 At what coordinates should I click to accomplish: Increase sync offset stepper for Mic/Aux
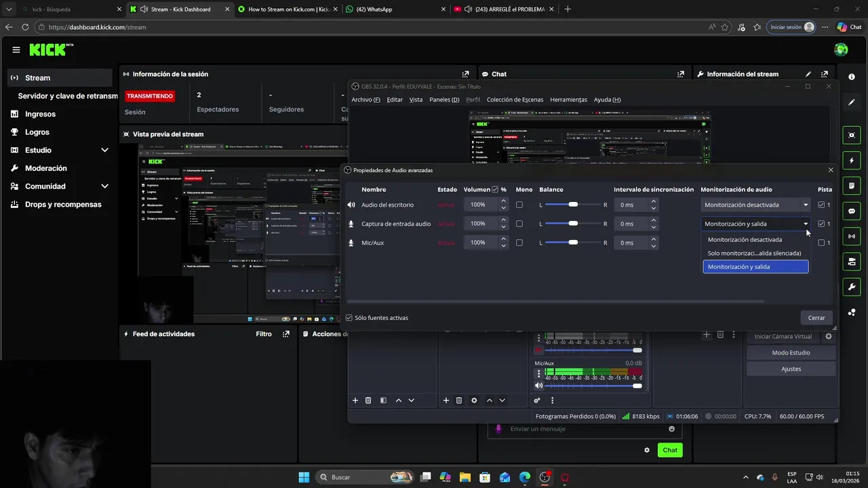(654, 239)
